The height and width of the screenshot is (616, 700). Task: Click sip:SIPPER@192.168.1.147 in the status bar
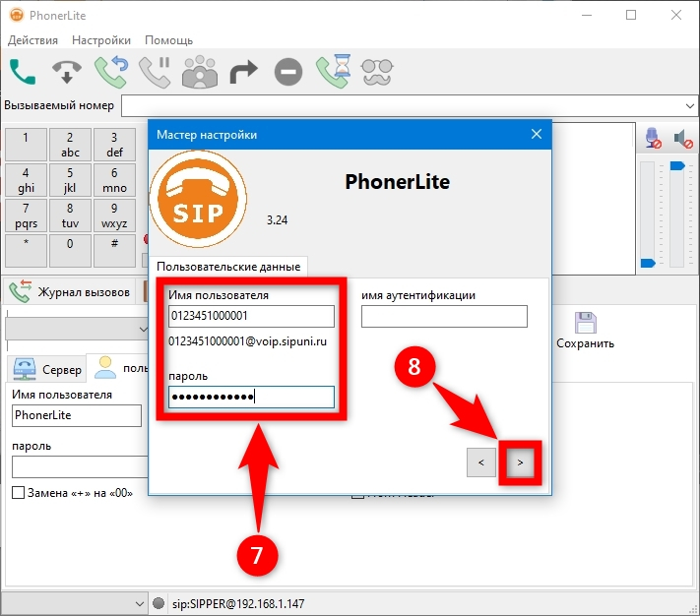pos(238,604)
